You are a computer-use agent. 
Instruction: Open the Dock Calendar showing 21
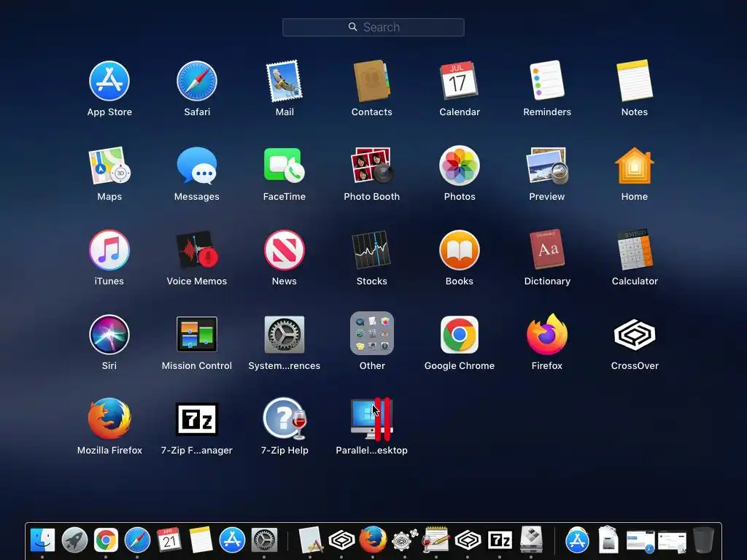pos(169,540)
